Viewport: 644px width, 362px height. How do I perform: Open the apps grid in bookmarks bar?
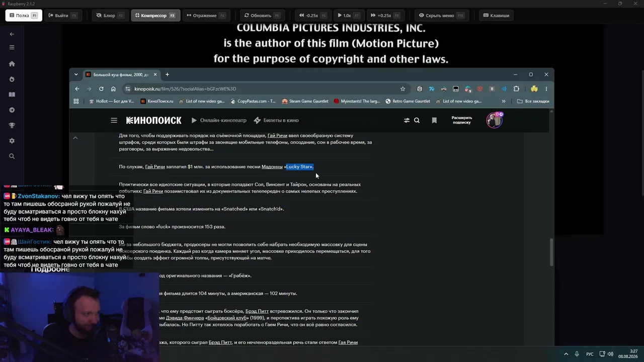(x=76, y=101)
